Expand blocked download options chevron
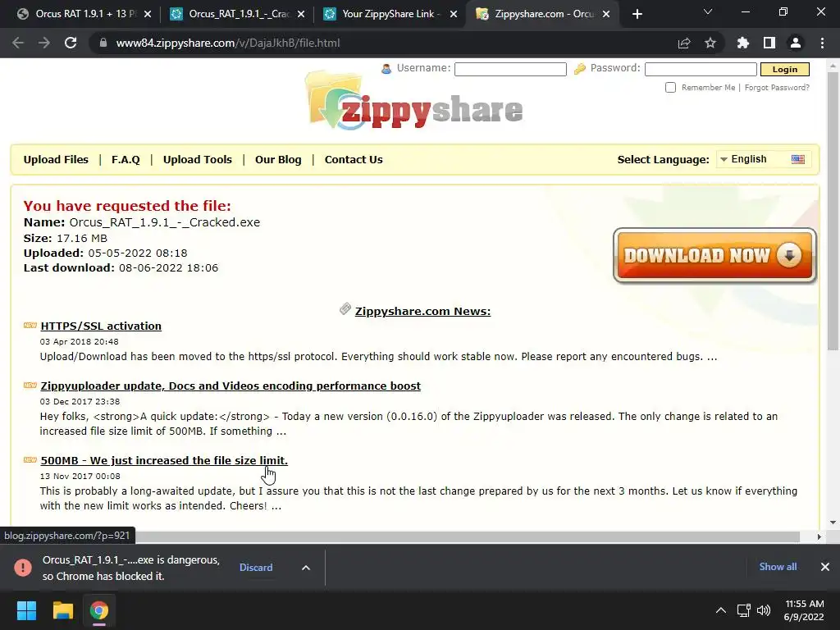This screenshot has width=840, height=630. tap(305, 568)
